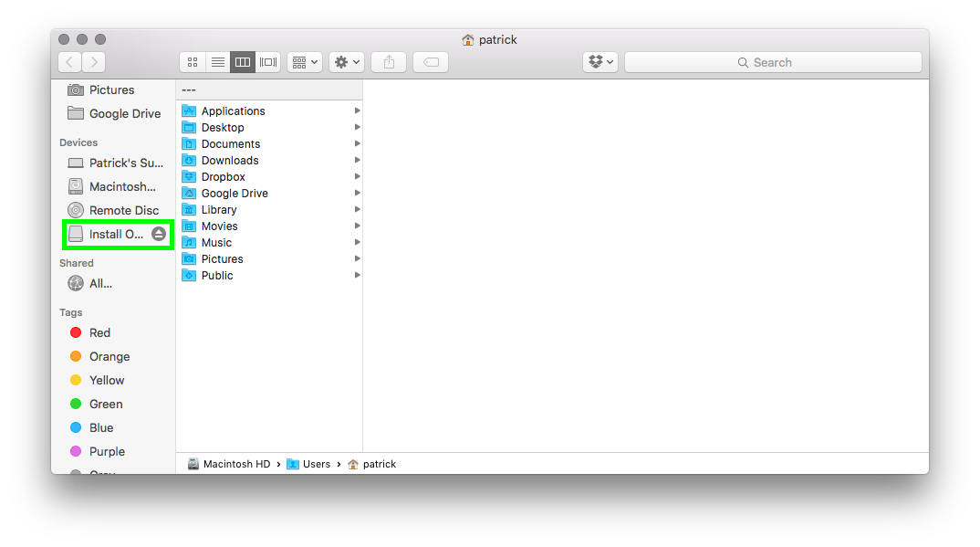Click the Applications folder icon
The height and width of the screenshot is (547, 980).
(x=189, y=110)
